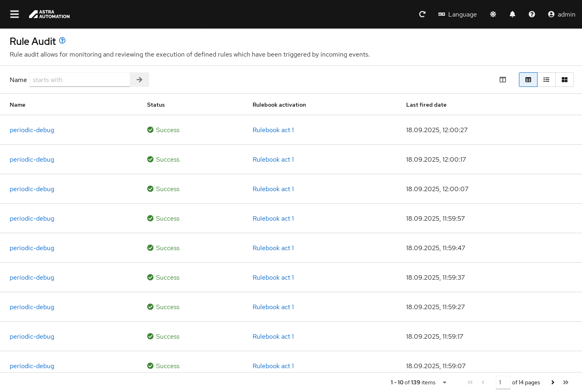Switch to card view
This screenshot has width=582, height=392.
tap(565, 80)
